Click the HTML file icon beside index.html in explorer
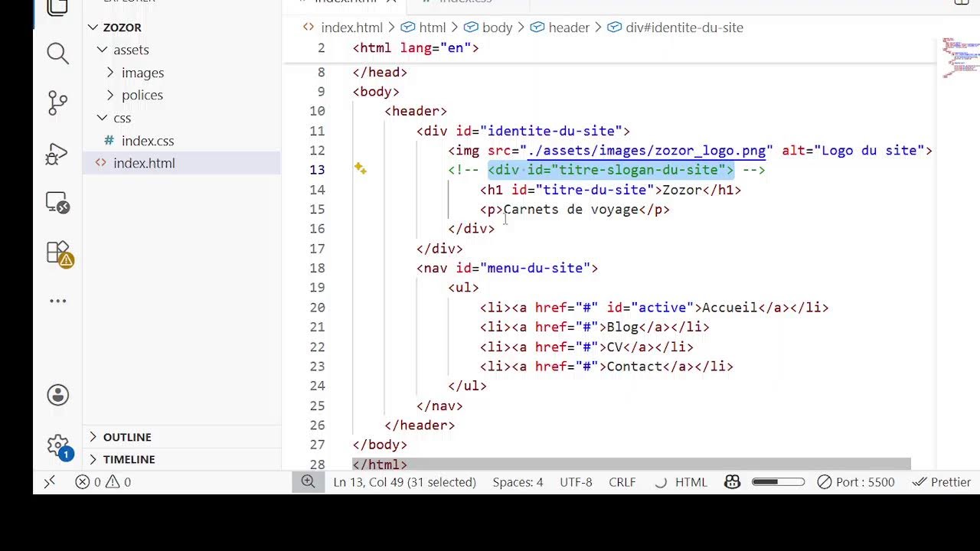The width and height of the screenshot is (980, 551). click(x=101, y=163)
